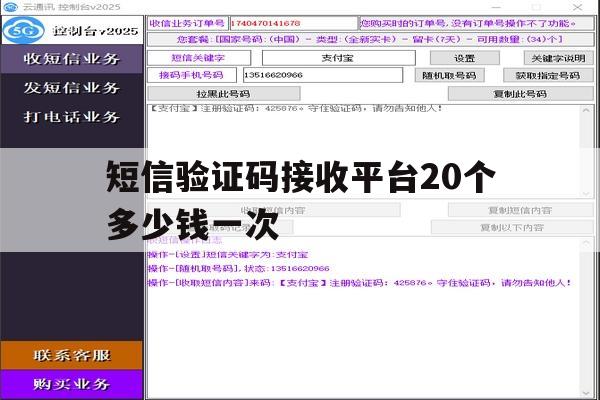Click 接码手机号码 label
The image size is (600, 400).
tap(192, 75)
